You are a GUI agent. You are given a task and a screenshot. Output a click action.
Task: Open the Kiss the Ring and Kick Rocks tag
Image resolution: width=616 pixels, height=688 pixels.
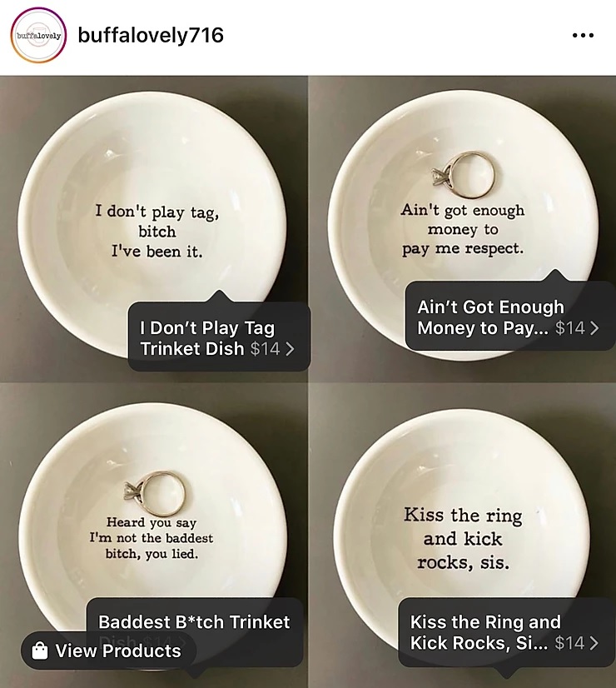[x=506, y=632]
